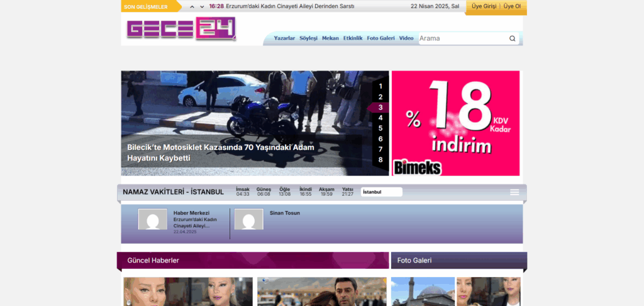The width and height of the screenshot is (644, 306).
Task: Open the Bilecik motorcycle accident headline
Action: click(220, 152)
